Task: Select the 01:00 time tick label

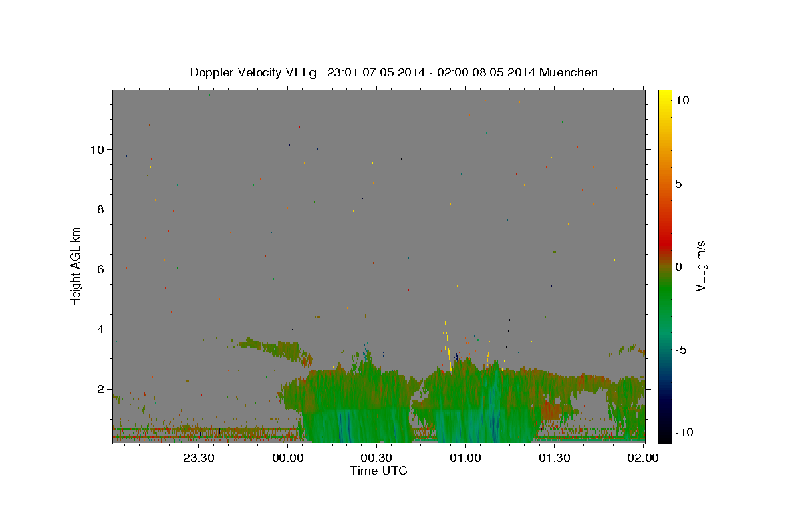Action: click(465, 458)
